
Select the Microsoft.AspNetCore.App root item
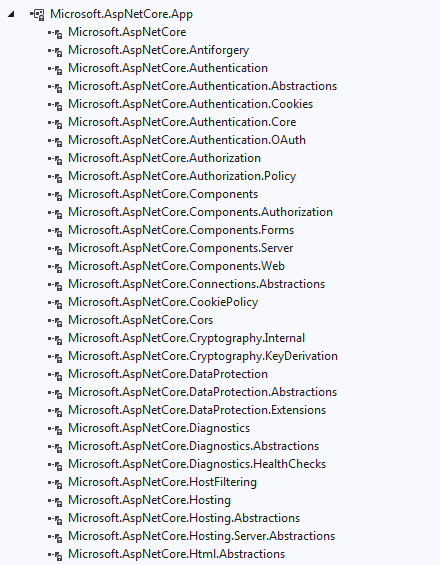(x=121, y=14)
